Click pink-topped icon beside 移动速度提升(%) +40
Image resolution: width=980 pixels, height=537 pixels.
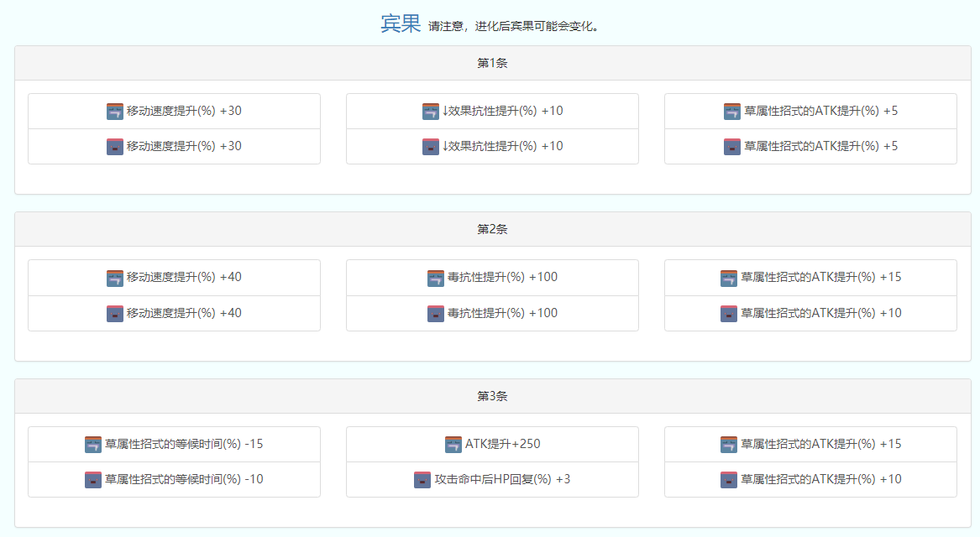coord(115,314)
